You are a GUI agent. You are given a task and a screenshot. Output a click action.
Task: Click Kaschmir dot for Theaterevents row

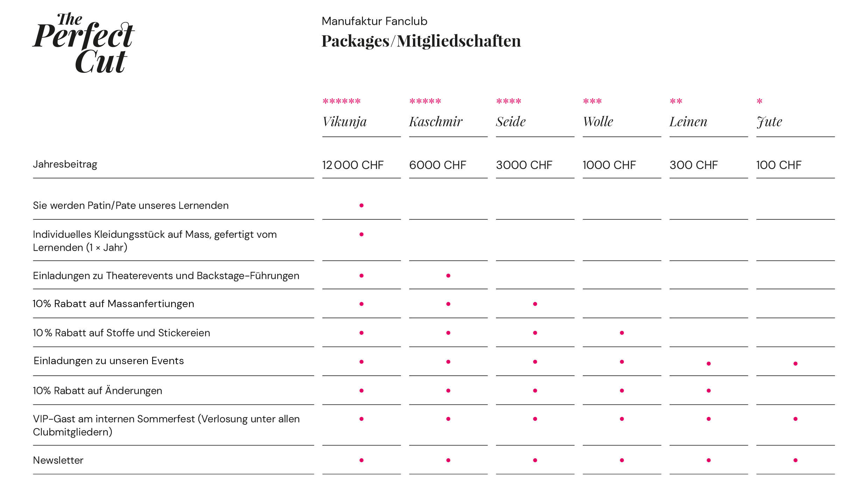(x=448, y=276)
